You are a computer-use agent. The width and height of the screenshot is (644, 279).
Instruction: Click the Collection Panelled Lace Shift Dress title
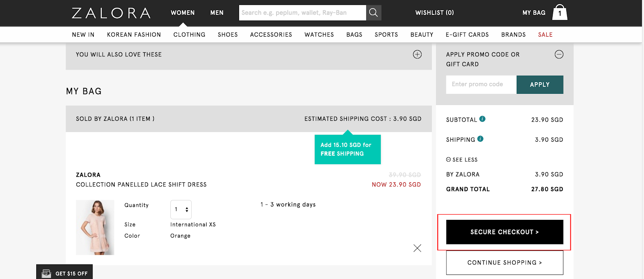[141, 185]
